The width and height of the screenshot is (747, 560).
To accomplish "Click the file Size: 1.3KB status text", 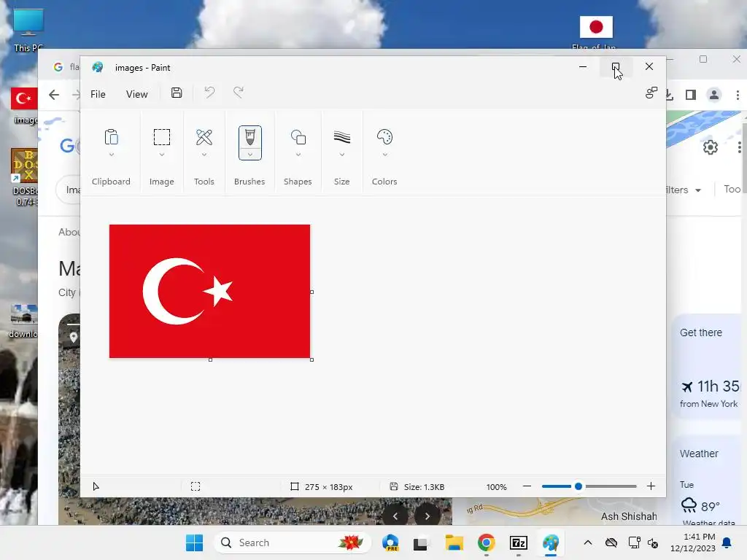I will pos(424,487).
